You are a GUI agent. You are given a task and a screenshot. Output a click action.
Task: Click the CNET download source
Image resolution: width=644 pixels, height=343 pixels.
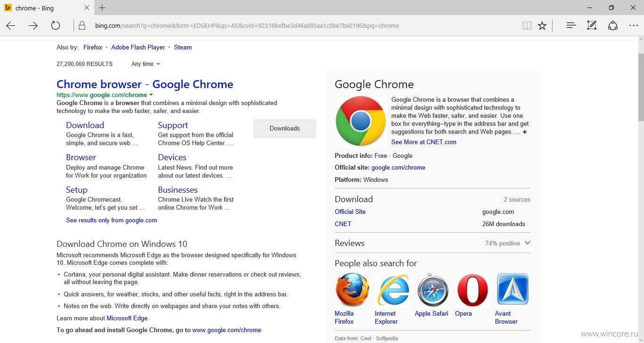(343, 224)
